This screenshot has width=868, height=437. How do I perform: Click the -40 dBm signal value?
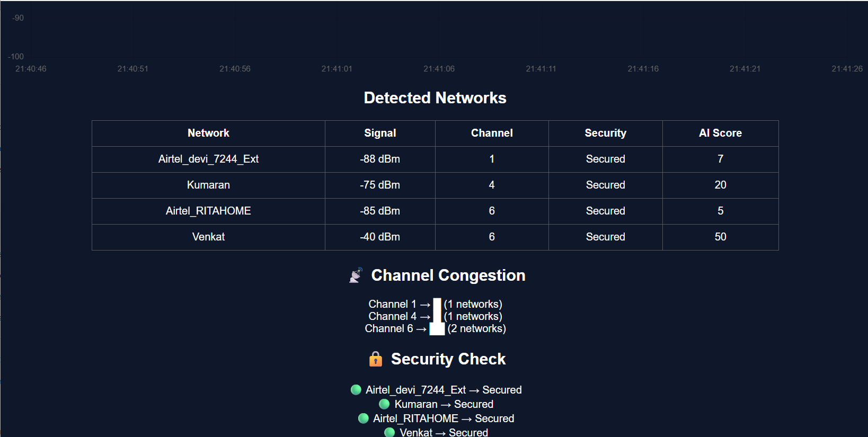pos(380,237)
